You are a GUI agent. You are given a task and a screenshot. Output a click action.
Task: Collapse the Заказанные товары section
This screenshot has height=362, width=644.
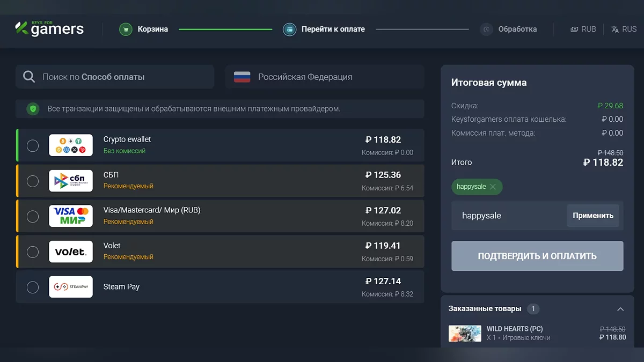[620, 309]
